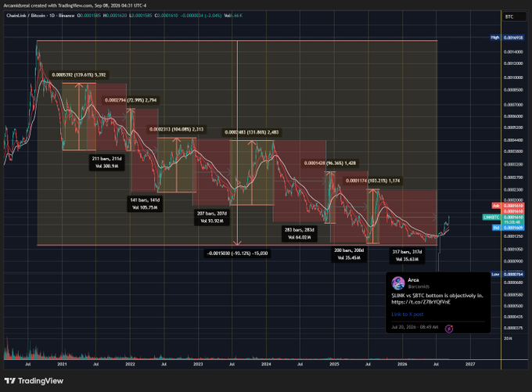532x392 pixels.
Task: Click the TradingView logo at the bottom
Action: 34,381
